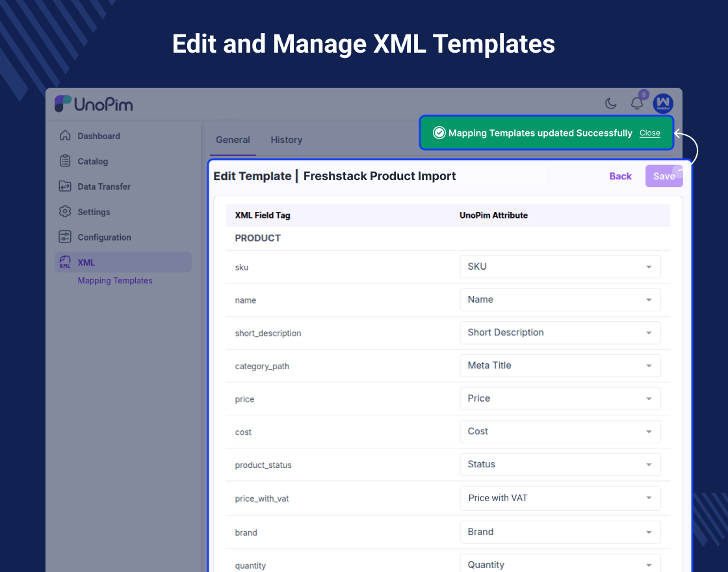Select the XML sidebar item
The image size is (728, 572).
tap(123, 263)
